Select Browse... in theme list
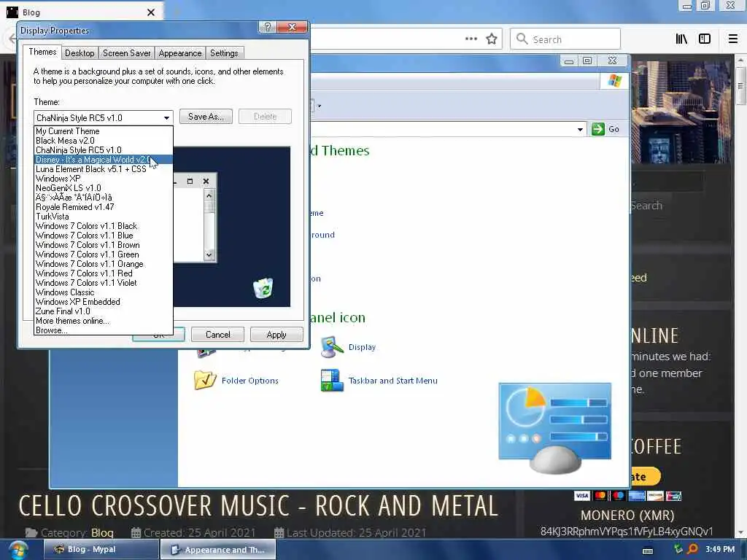747x560 pixels. pos(104,330)
